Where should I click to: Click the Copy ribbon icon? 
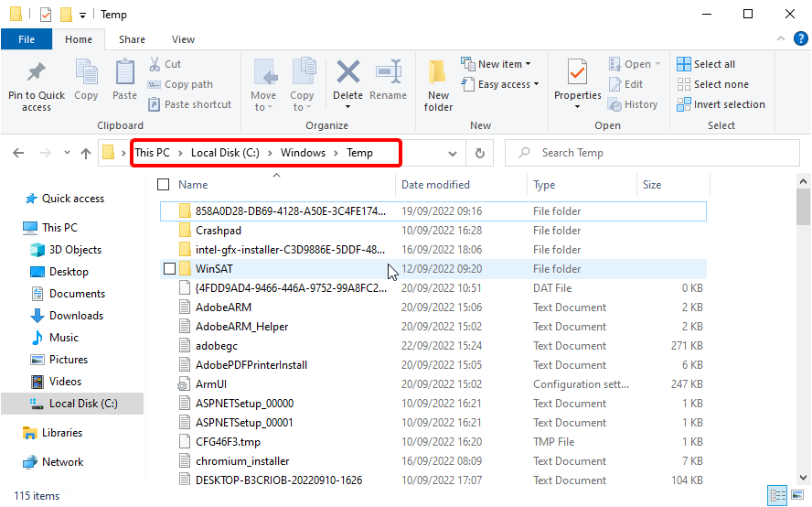[86, 71]
